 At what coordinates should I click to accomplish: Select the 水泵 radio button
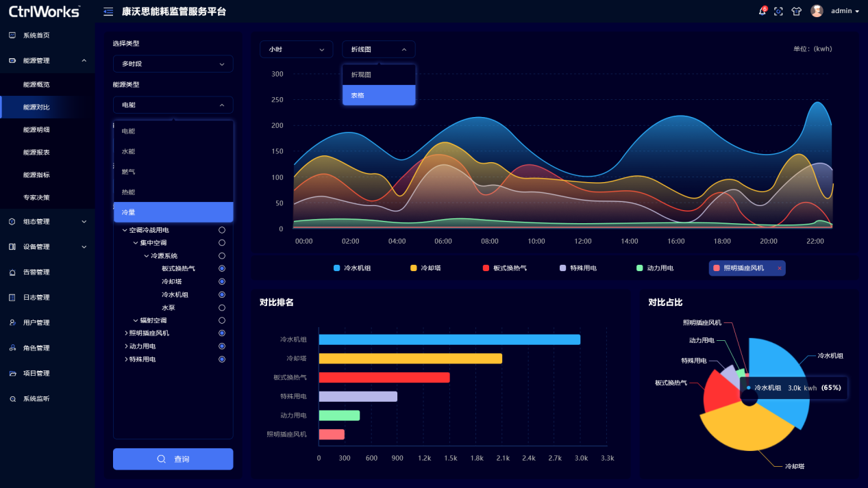(222, 307)
